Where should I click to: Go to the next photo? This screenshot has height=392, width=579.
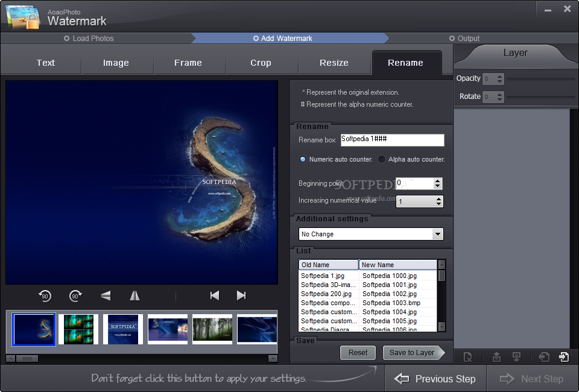(x=241, y=296)
